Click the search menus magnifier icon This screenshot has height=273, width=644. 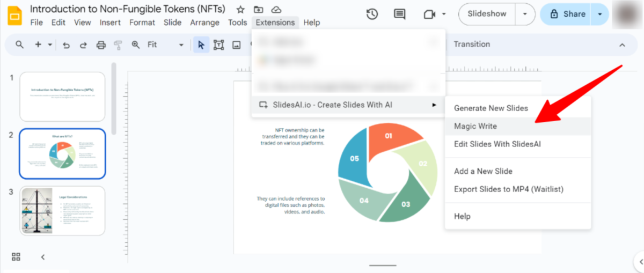pos(19,45)
